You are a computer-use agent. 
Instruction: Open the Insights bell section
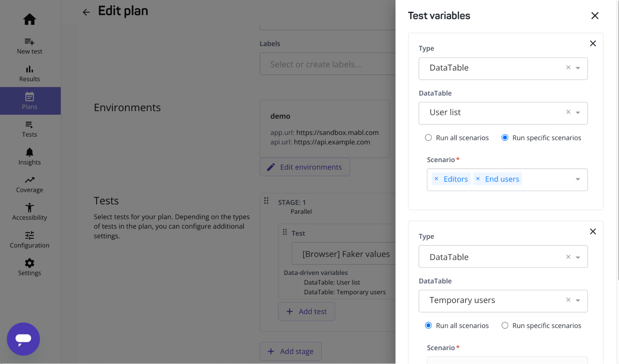tap(29, 156)
